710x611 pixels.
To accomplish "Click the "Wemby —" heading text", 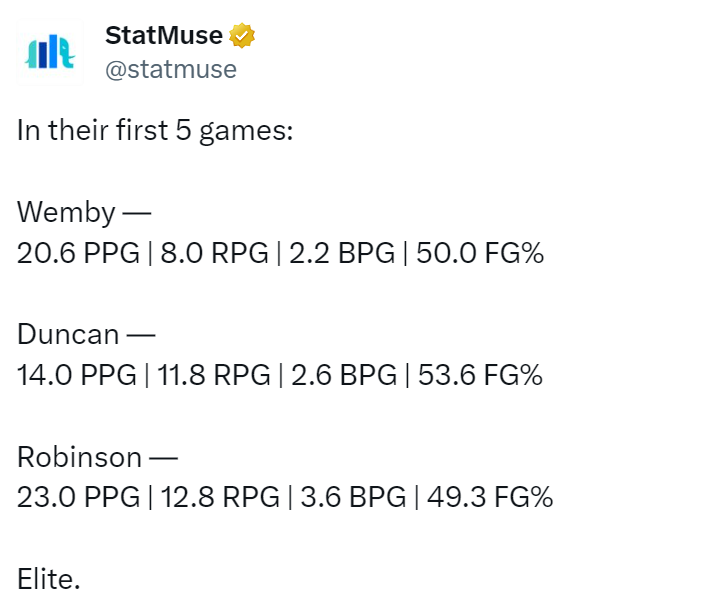I will coord(82,212).
